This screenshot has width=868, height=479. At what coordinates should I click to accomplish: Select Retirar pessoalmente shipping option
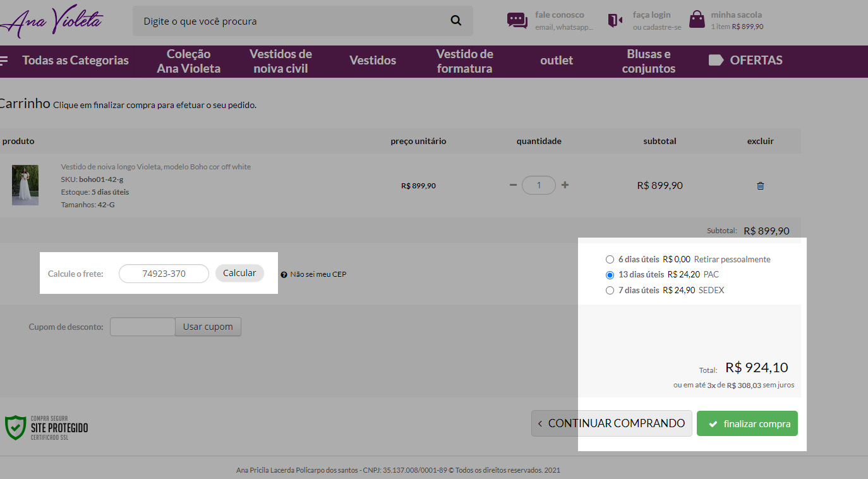tap(610, 260)
